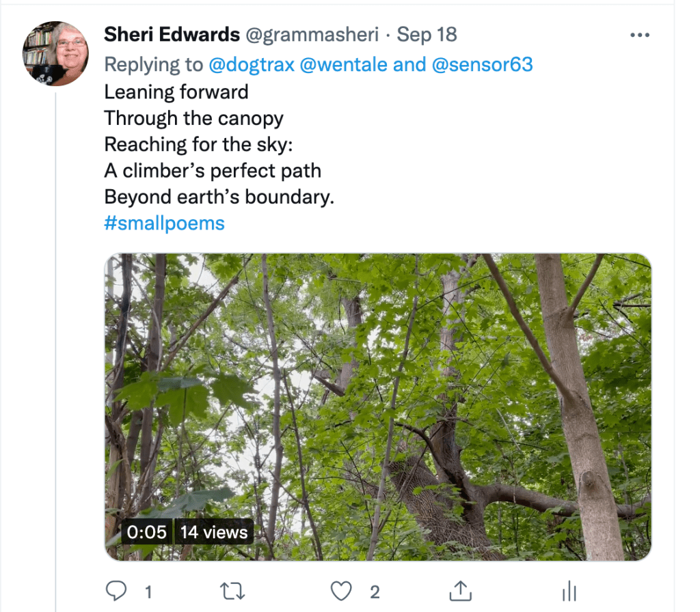Open the three-dot more options menu
The height and width of the screenshot is (612, 700).
[639, 36]
